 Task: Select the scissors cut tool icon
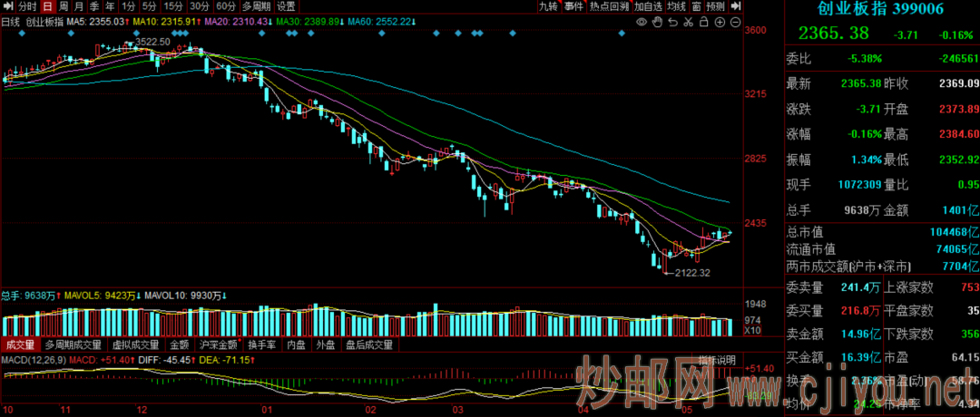click(x=688, y=23)
